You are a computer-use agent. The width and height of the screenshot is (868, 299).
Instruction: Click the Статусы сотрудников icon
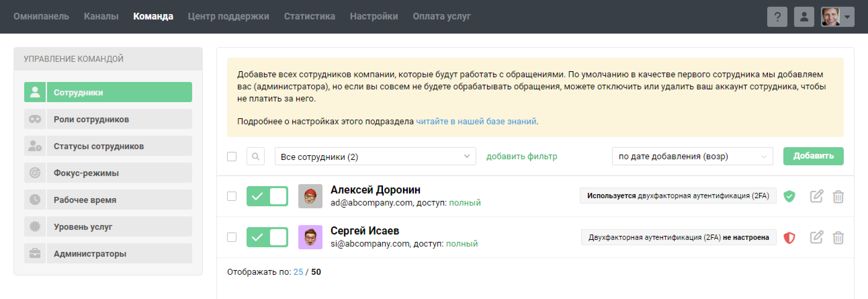click(x=35, y=146)
